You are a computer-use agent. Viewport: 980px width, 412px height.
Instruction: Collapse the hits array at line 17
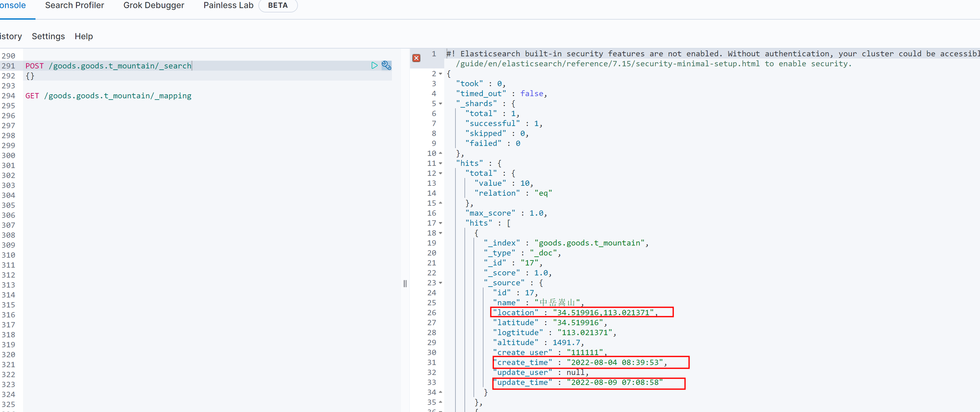point(440,223)
